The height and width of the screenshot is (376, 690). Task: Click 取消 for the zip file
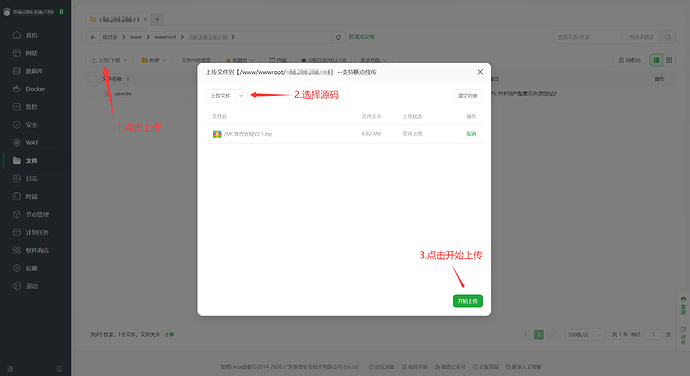[471, 134]
